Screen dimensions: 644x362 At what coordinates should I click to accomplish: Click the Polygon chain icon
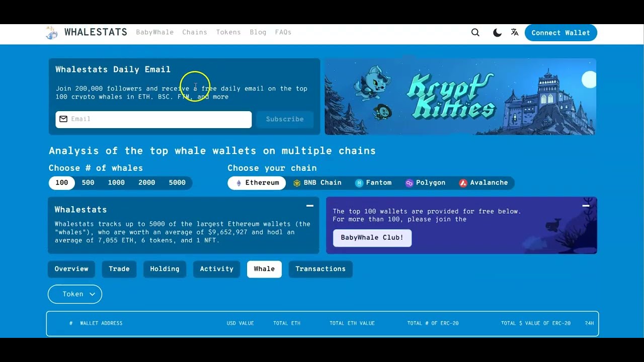point(410,183)
